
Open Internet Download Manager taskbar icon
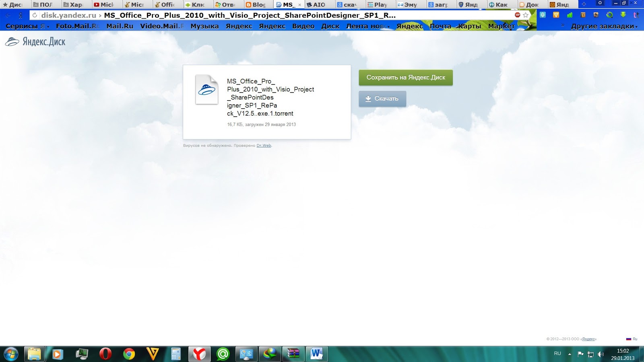[270, 354]
